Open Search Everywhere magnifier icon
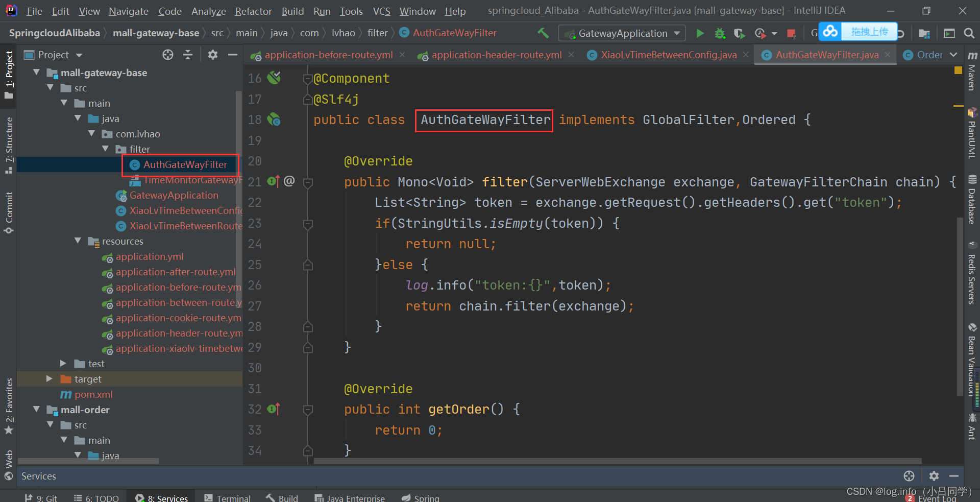Viewport: 980px width, 502px height. coord(969,33)
